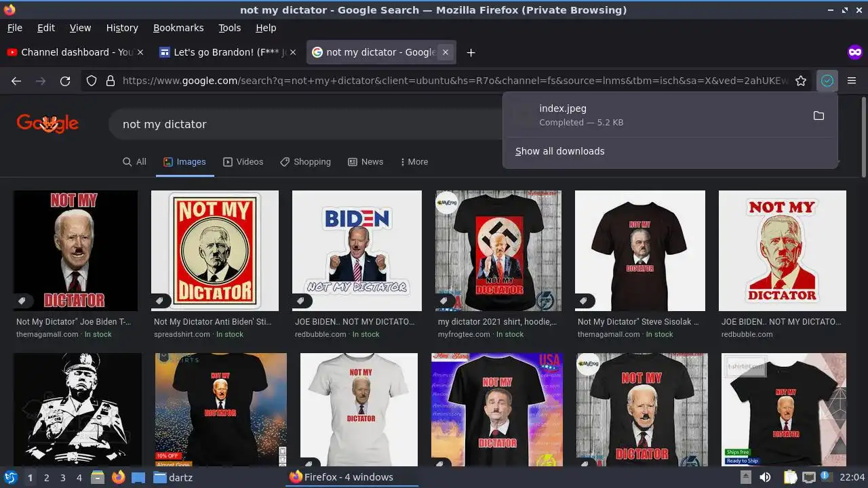
Task: Open black-and-white military figure thumbnail
Action: (x=77, y=409)
